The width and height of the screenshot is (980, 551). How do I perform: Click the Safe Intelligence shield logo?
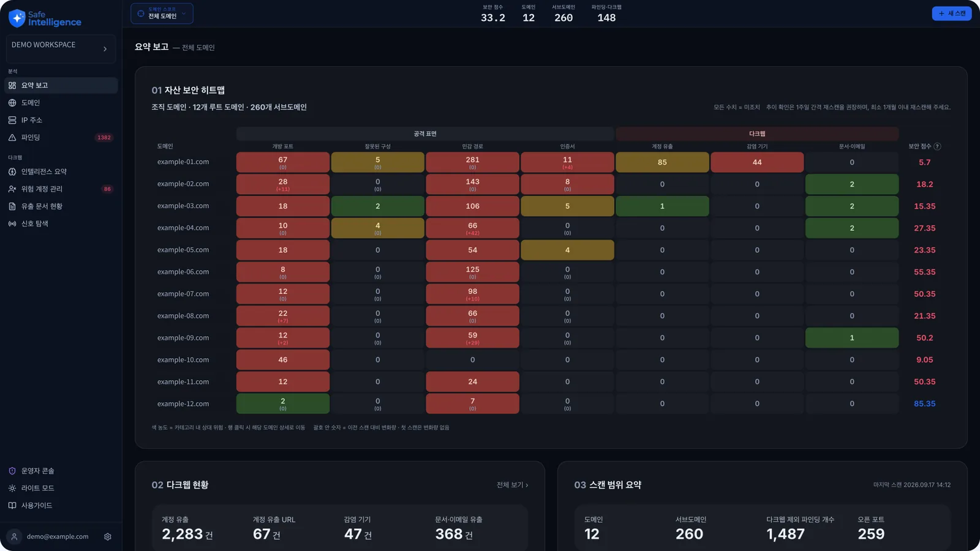(17, 18)
